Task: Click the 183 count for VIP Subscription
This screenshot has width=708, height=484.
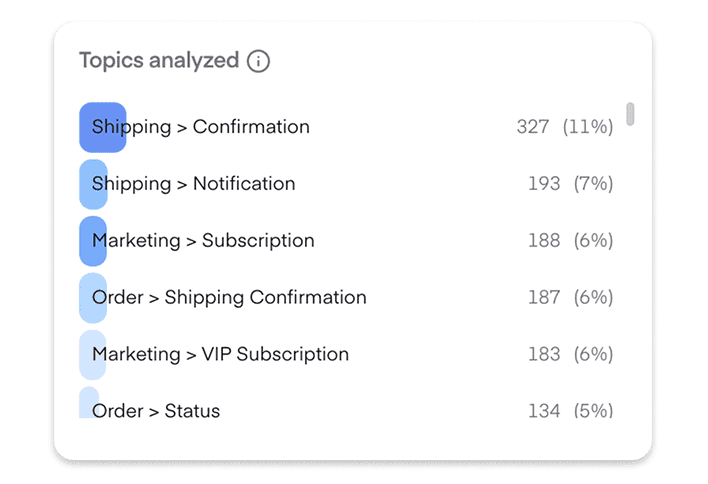Action: click(x=544, y=354)
